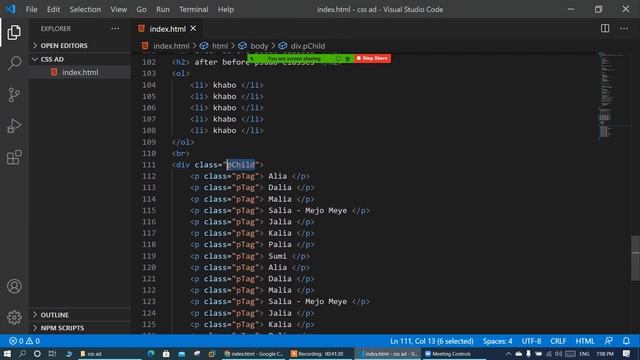
Task: Open ENG language indicator in system tray
Action: point(584,353)
